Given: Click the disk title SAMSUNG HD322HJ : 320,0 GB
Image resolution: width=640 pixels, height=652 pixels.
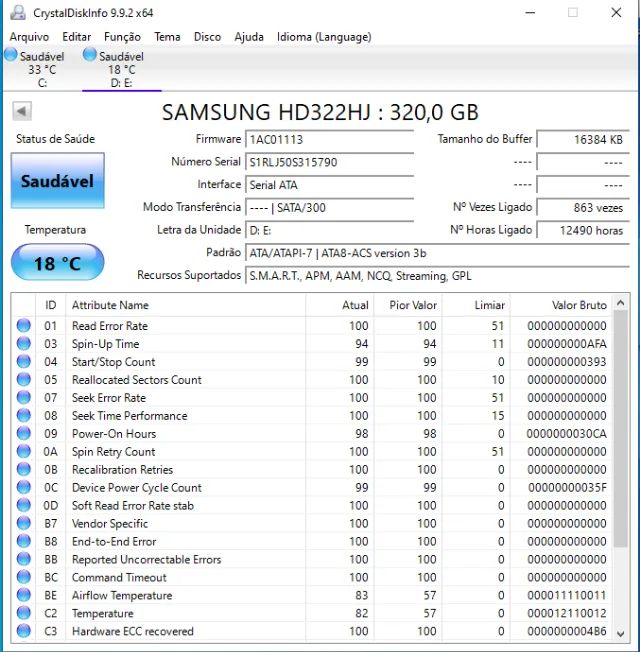Looking at the screenshot, I should [x=320, y=112].
